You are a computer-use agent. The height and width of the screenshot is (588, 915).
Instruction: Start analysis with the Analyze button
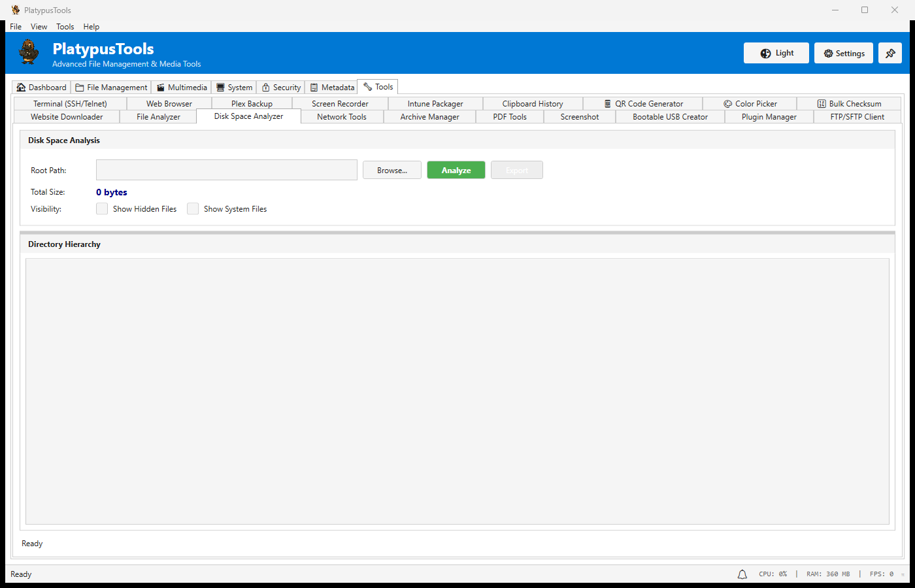[456, 170]
